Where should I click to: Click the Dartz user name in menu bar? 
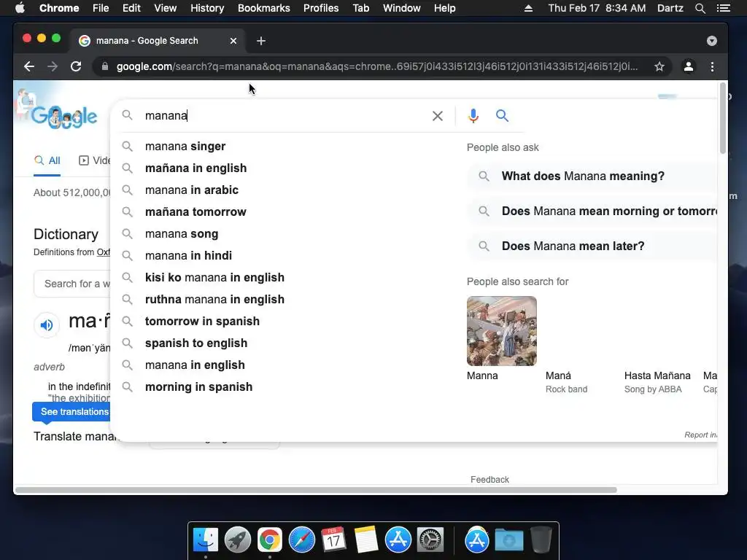click(670, 8)
